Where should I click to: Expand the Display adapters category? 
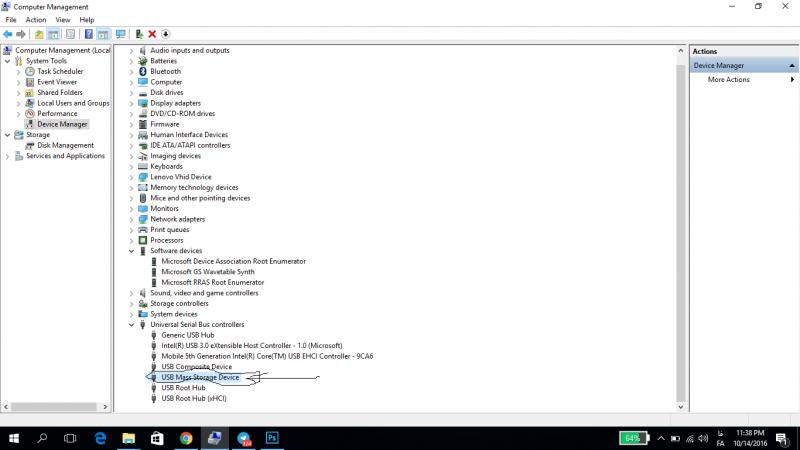tap(131, 104)
